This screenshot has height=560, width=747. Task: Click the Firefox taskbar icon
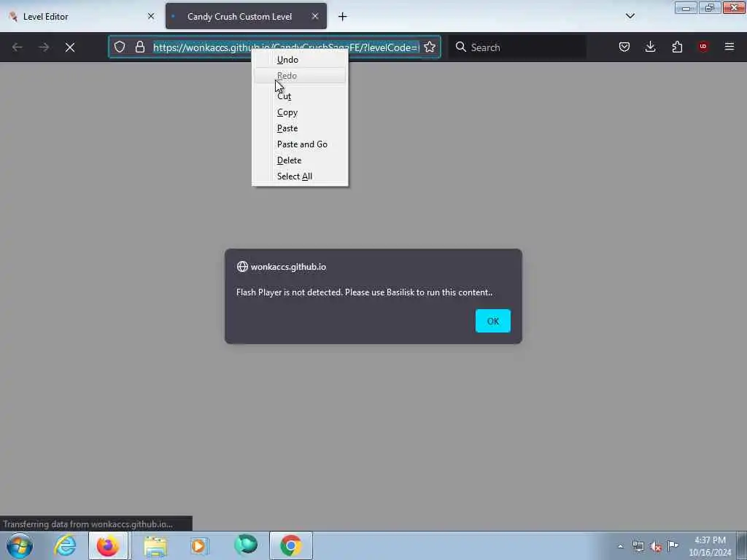[x=108, y=545]
